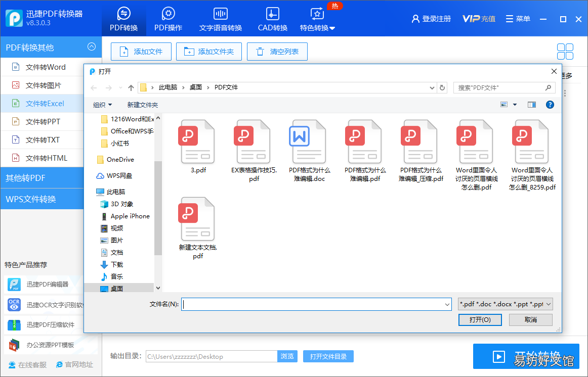
Task: Select 此电脑 in navigation tree
Action: click(x=111, y=192)
